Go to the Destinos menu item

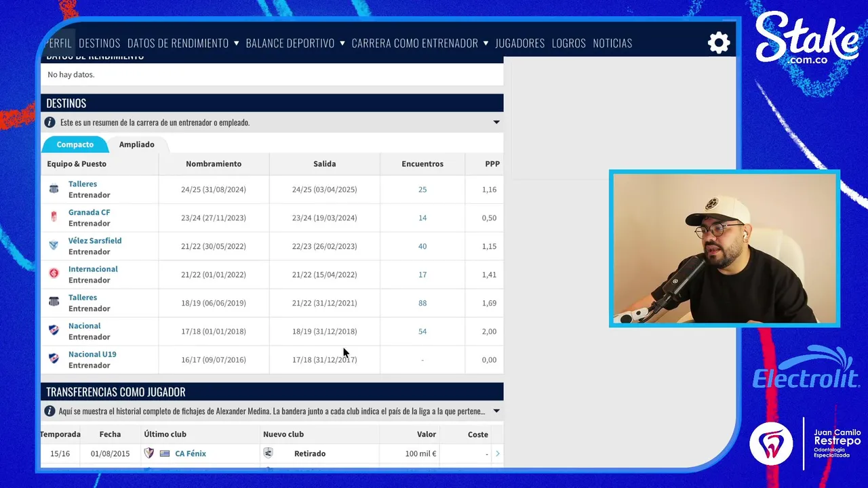tap(99, 43)
